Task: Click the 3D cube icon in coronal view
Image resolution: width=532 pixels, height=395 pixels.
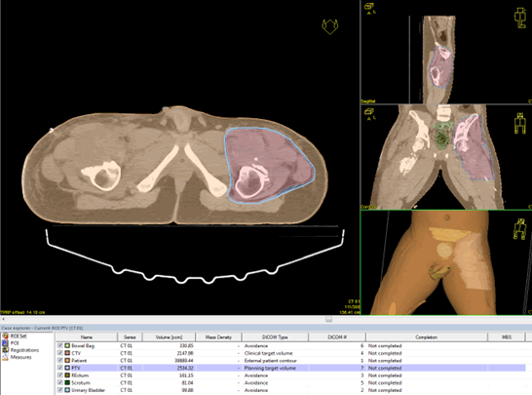Action: pyautogui.click(x=369, y=111)
